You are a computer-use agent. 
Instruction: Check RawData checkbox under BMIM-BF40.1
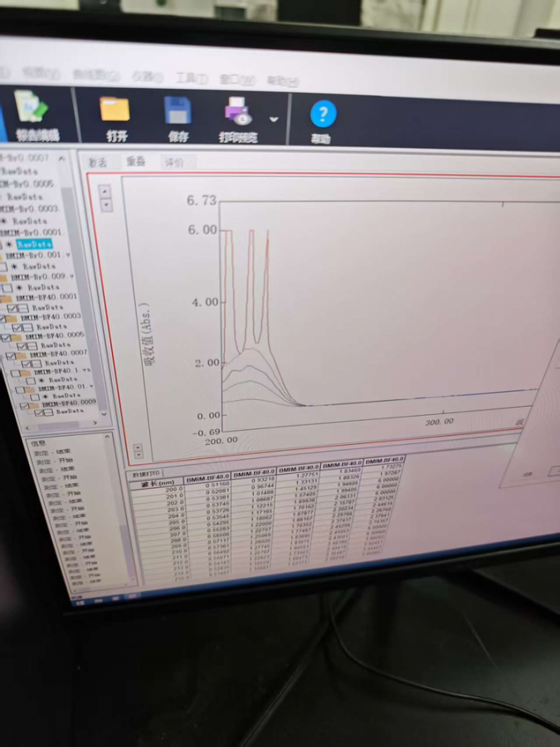point(30,381)
